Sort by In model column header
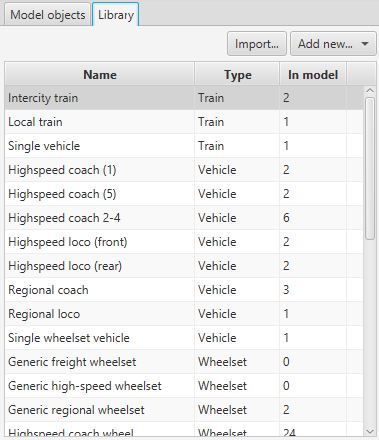The height and width of the screenshot is (440, 379). coord(313,74)
